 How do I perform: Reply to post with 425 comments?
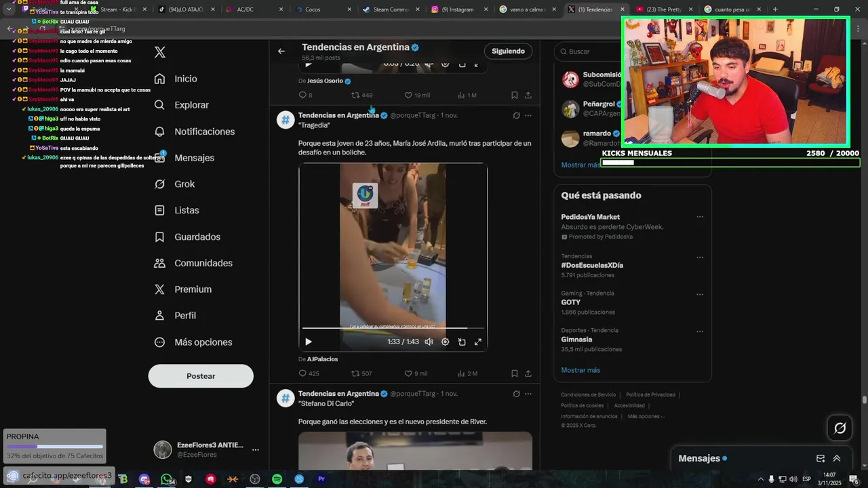(309, 374)
